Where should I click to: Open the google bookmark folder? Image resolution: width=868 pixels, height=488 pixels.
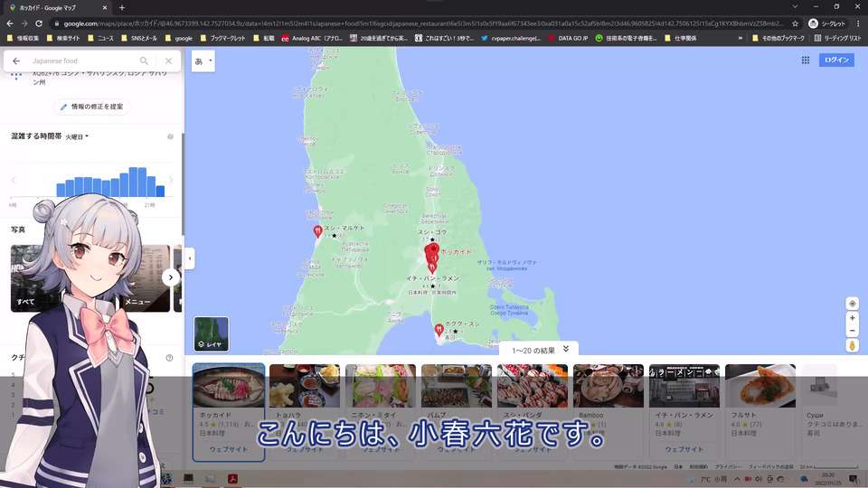(178, 38)
